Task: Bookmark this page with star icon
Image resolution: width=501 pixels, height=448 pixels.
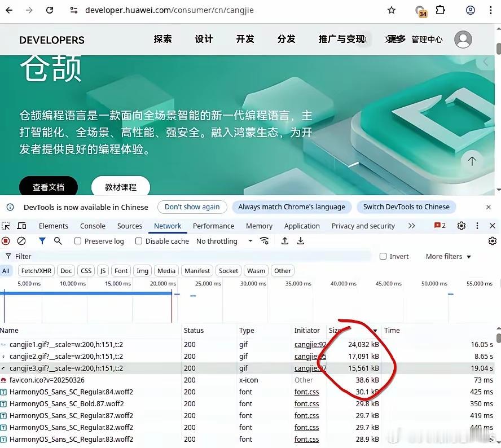Action: click(x=392, y=10)
